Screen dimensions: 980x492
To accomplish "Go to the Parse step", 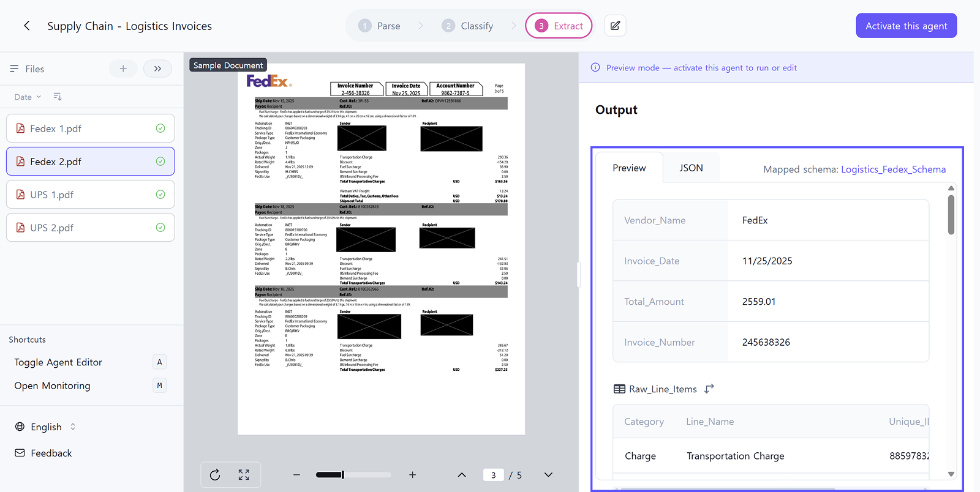I will (x=380, y=26).
